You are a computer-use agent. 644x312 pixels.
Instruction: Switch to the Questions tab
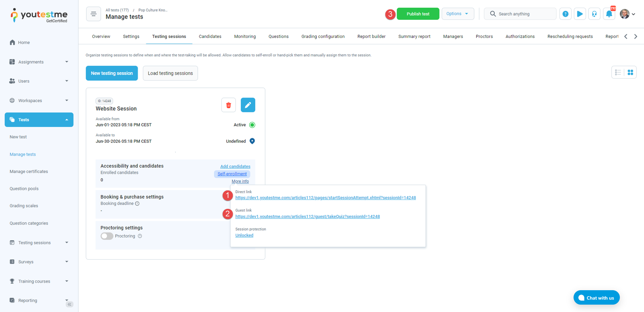pos(279,37)
